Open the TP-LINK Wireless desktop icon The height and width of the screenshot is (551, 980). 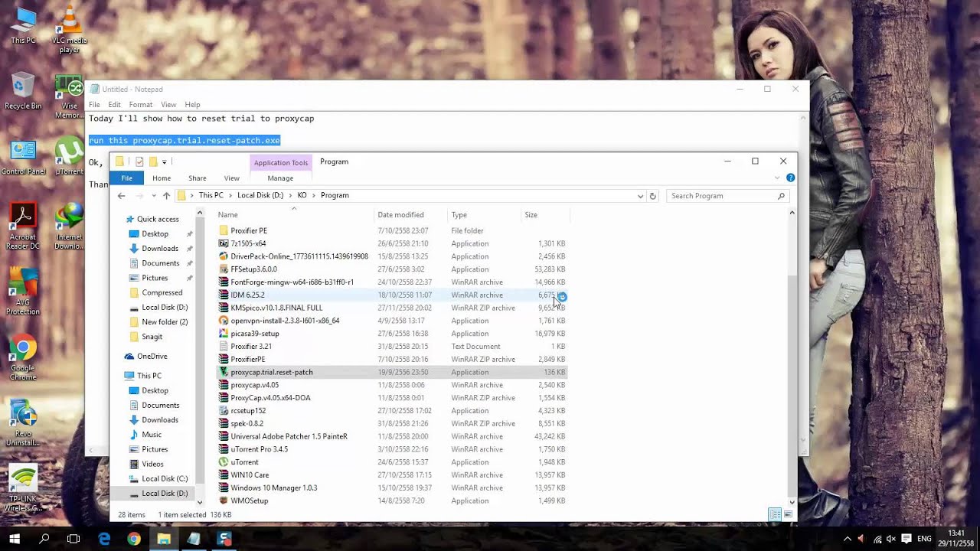pos(23,489)
